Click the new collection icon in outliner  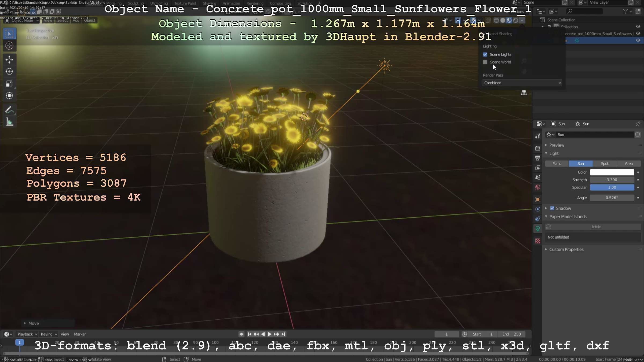pos(638,11)
